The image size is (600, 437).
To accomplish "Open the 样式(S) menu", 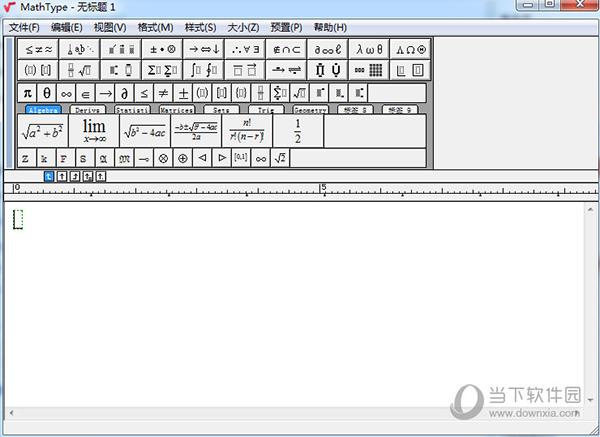I will pyautogui.click(x=201, y=27).
